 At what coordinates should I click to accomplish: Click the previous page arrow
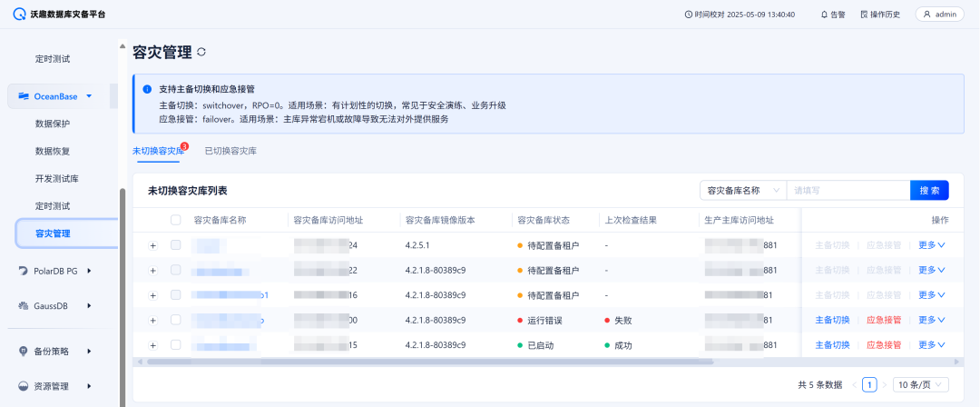(x=854, y=384)
